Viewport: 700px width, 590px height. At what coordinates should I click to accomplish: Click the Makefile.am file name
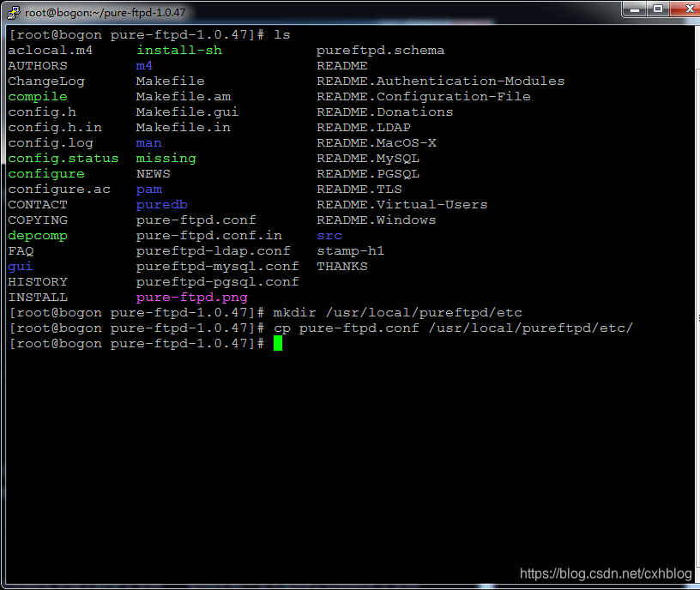184,96
